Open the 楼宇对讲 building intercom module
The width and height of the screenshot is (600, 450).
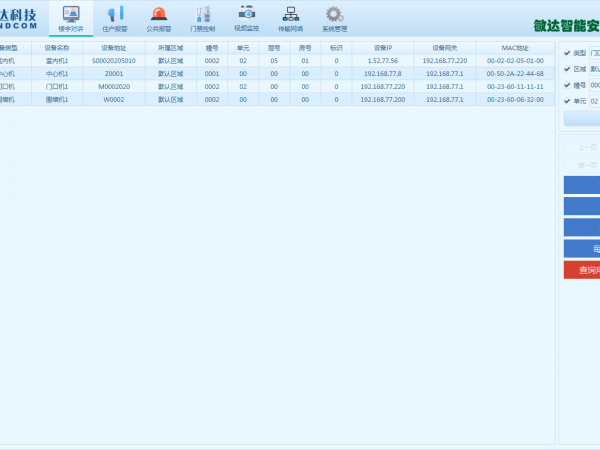71,17
